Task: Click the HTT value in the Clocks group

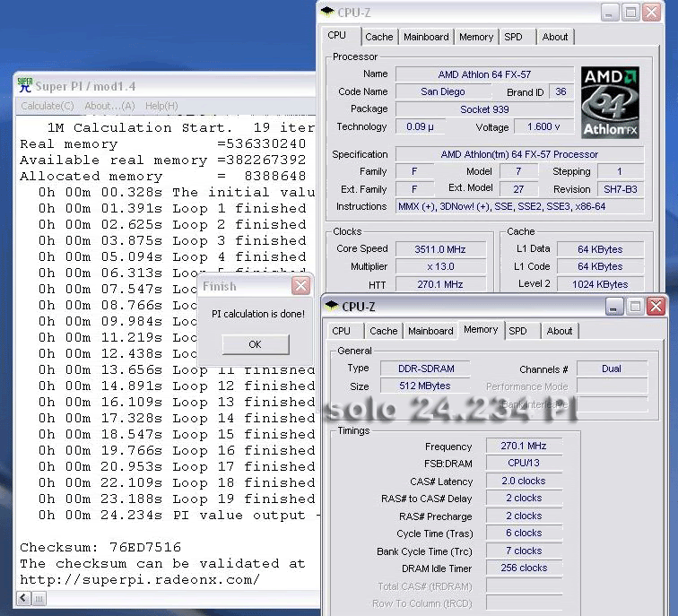Action: click(x=440, y=284)
